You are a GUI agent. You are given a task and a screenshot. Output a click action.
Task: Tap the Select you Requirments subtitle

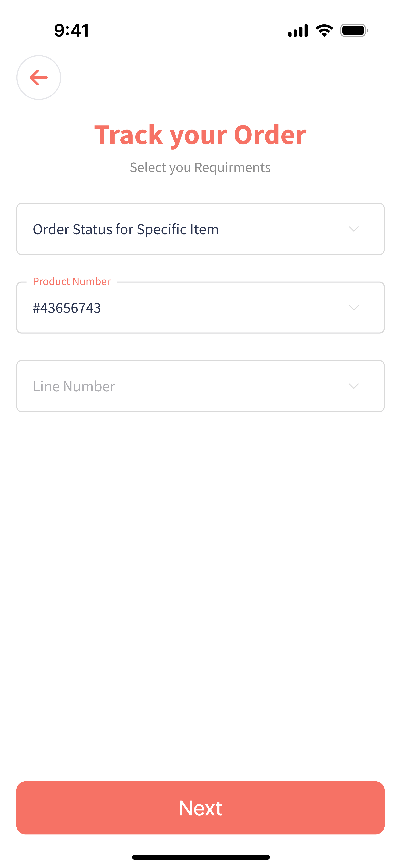click(x=200, y=167)
